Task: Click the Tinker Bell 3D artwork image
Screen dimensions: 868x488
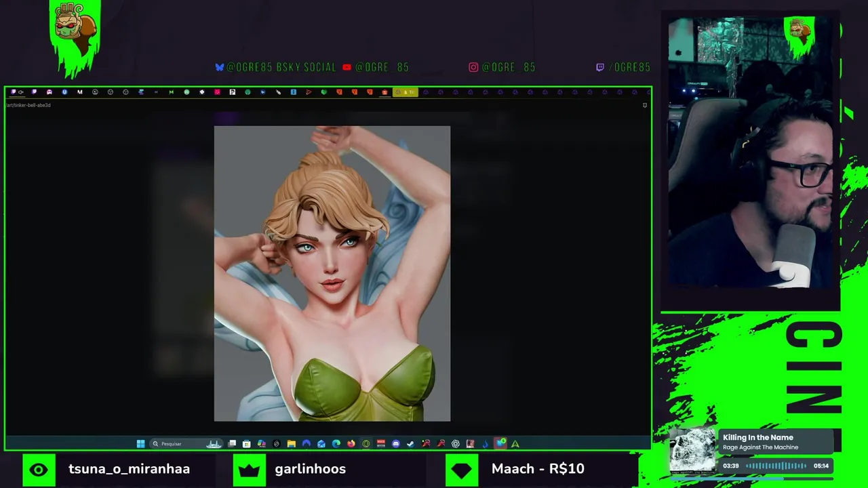Action: click(332, 274)
